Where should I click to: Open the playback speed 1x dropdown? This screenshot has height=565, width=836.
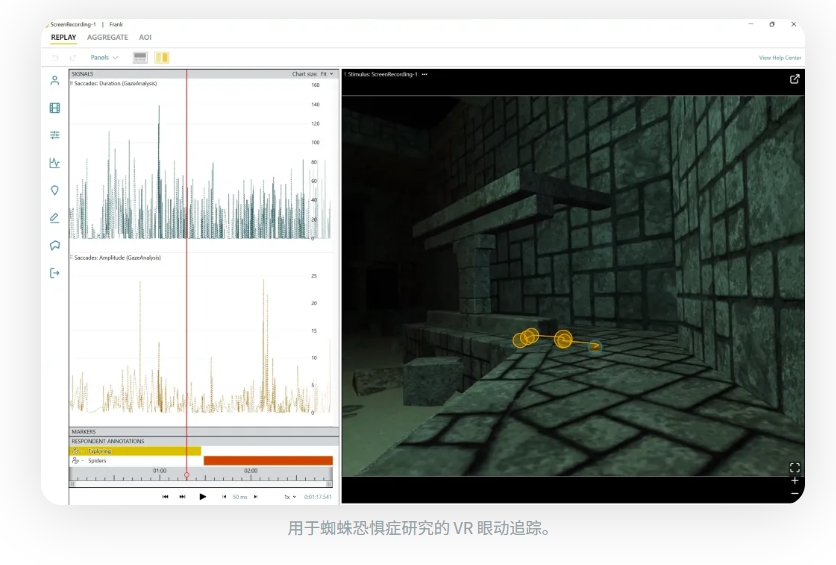290,497
